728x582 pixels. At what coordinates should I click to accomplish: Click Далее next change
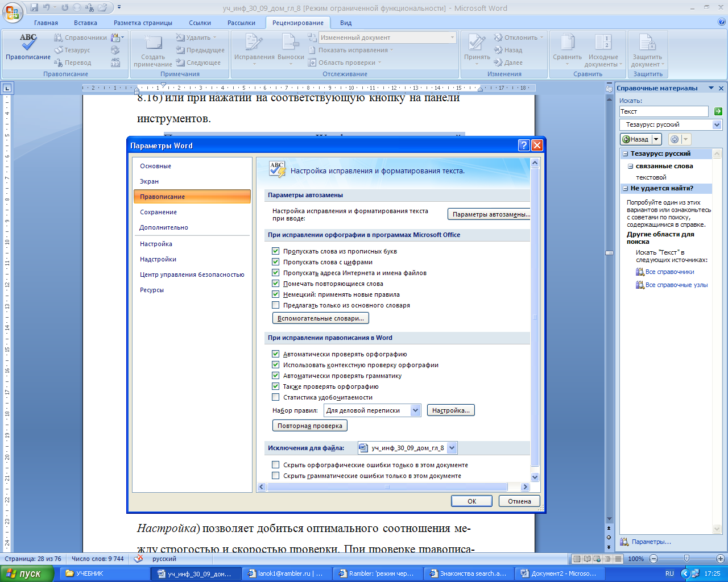tap(508, 63)
